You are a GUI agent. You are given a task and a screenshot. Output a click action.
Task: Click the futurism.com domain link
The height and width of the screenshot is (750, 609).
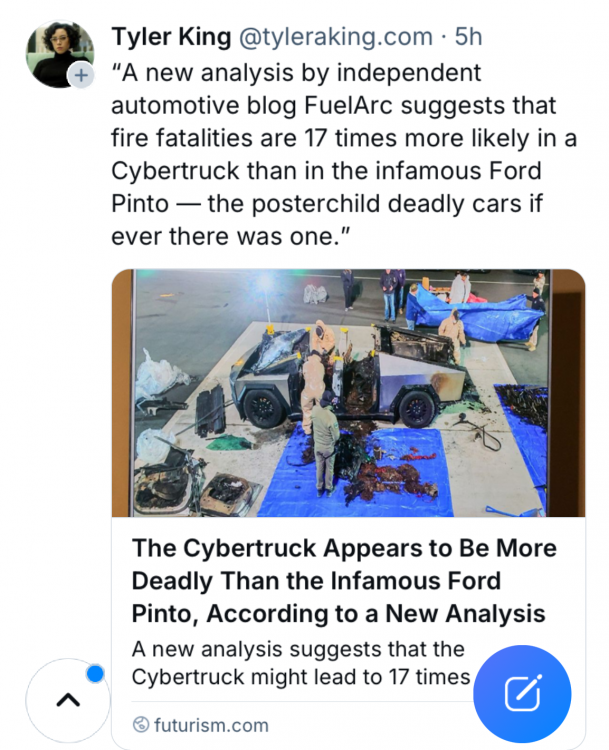(x=211, y=725)
